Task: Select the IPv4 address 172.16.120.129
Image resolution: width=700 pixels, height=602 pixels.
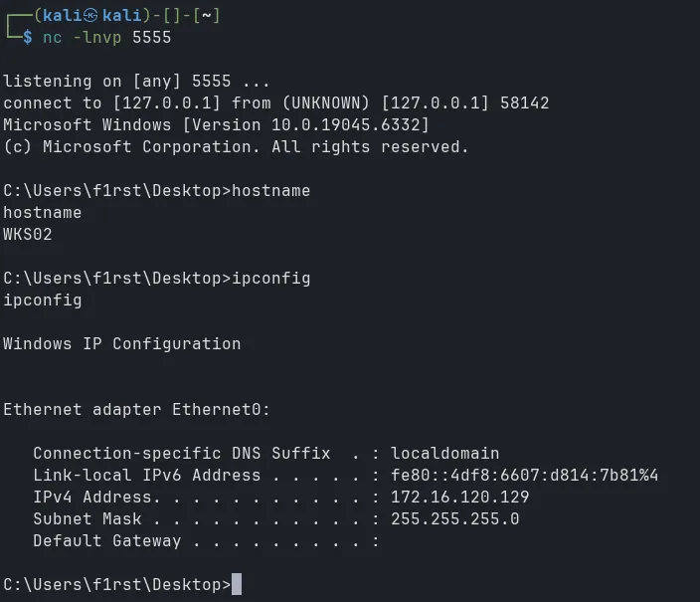Action: [x=459, y=498]
